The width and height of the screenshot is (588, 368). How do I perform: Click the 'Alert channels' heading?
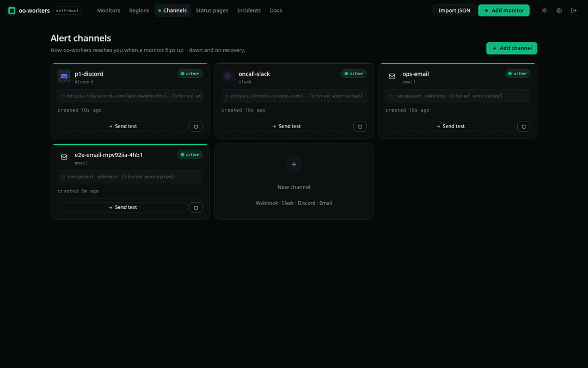pyautogui.click(x=81, y=38)
